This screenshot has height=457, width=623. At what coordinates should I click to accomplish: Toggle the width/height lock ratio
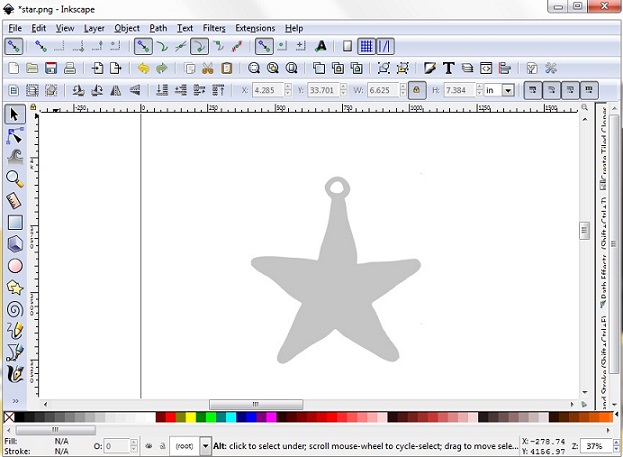tap(416, 90)
